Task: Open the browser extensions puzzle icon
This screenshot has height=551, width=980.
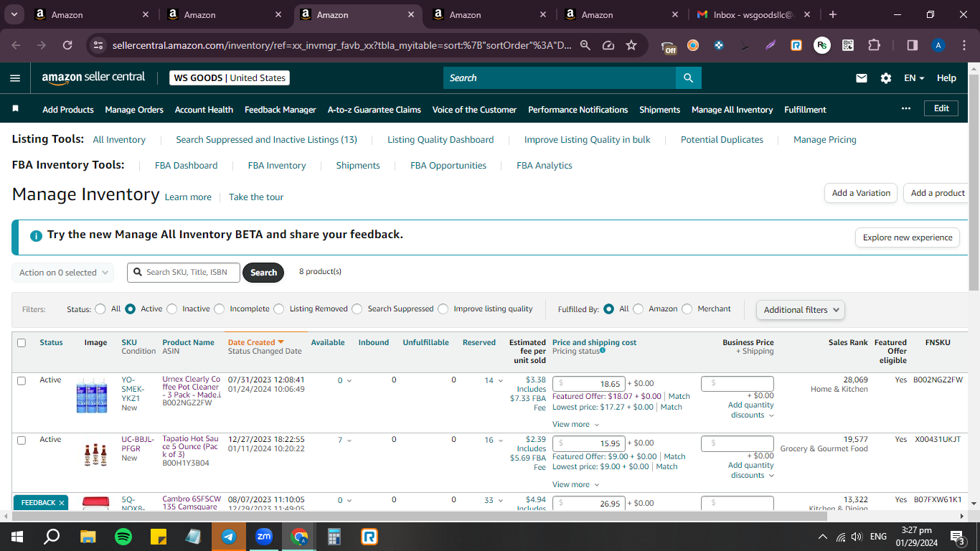Action: [x=874, y=45]
